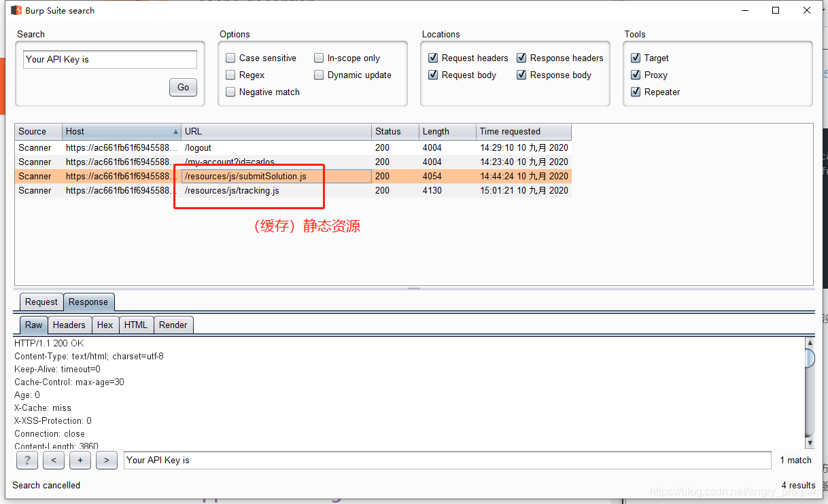Maximize the Burp Suite search window
Image resolution: width=828 pixels, height=504 pixels.
776,10
